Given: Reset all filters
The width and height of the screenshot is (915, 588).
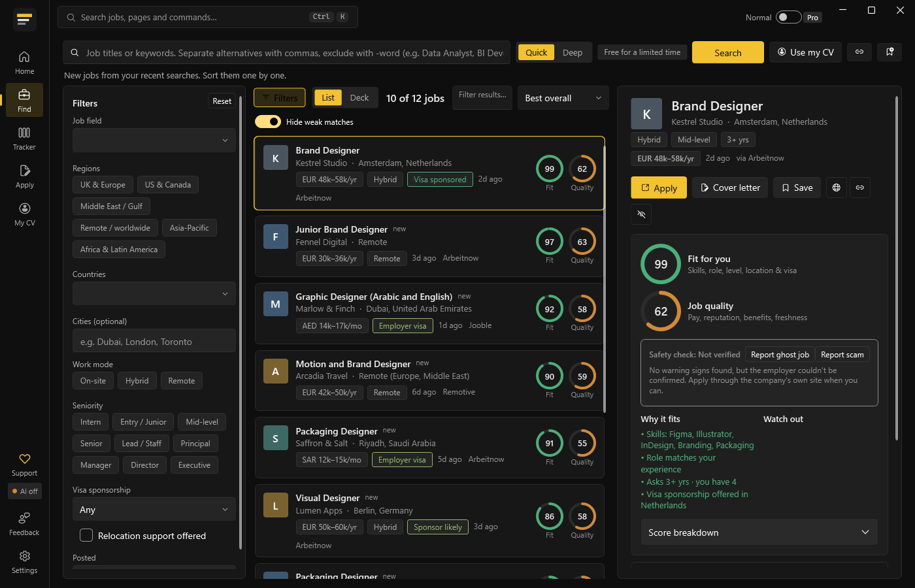Looking at the screenshot, I should pyautogui.click(x=222, y=101).
